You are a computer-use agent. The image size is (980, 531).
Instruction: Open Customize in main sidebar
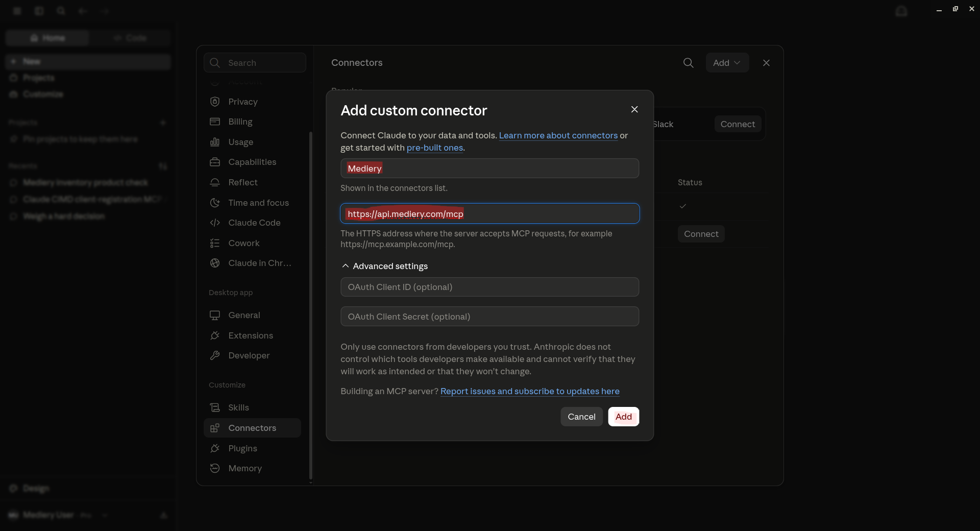(x=88, y=94)
